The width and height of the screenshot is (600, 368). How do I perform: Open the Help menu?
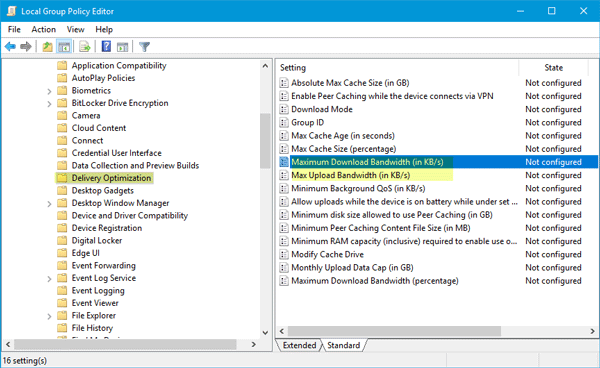104,29
